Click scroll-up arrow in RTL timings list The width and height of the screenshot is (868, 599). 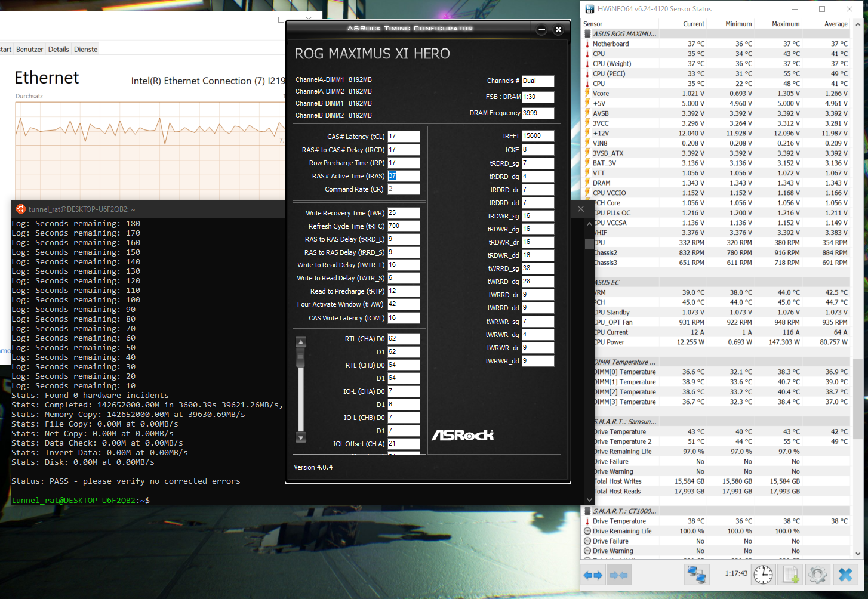301,342
